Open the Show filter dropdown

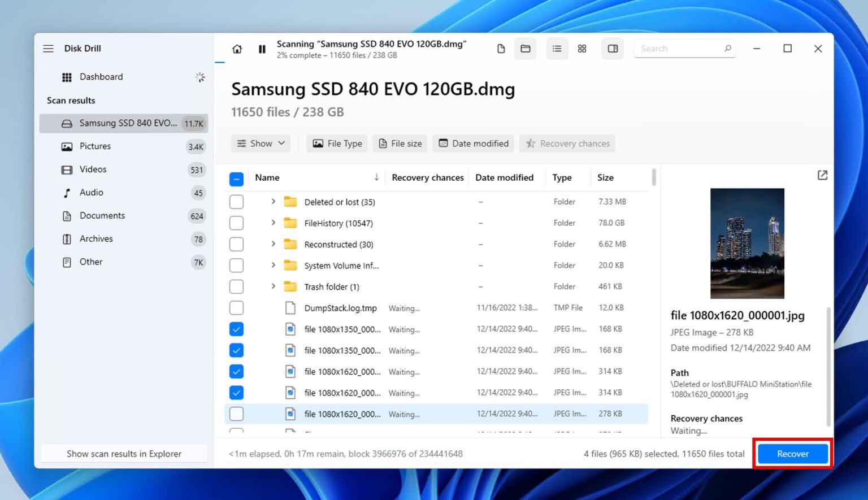pyautogui.click(x=260, y=143)
